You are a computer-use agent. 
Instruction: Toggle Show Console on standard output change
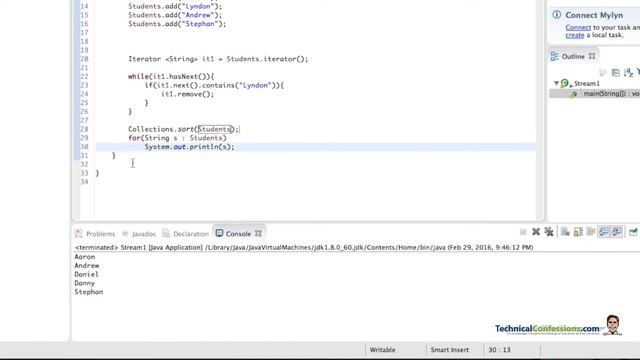604,232
